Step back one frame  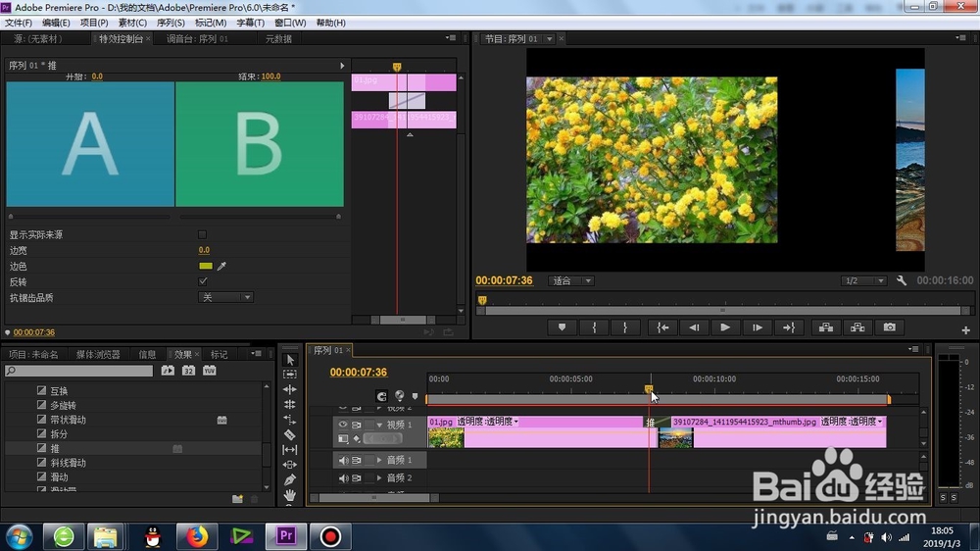694,327
